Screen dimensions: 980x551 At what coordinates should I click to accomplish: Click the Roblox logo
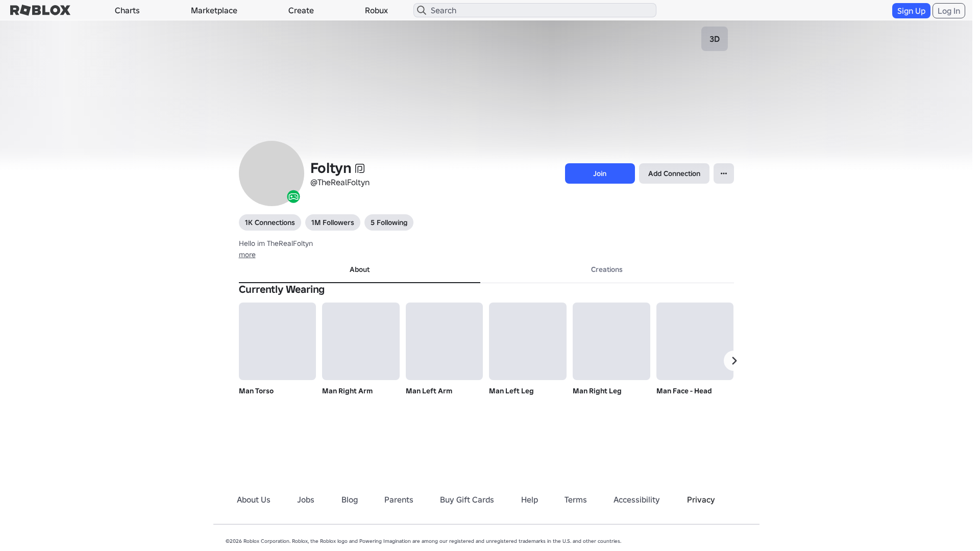[40, 10]
